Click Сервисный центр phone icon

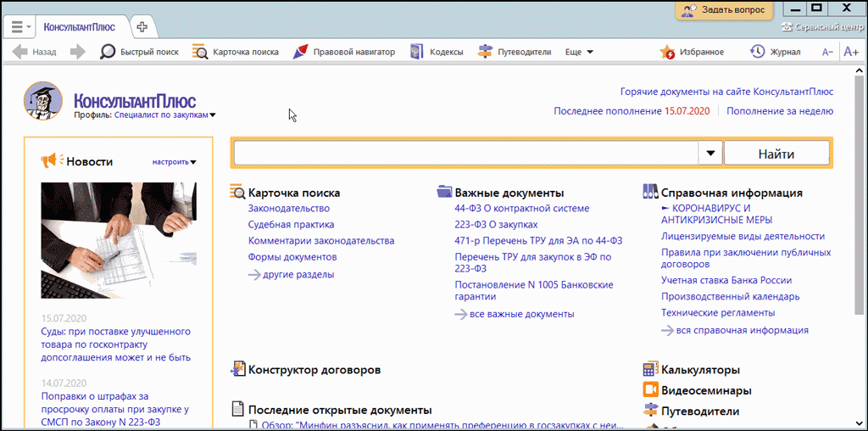(787, 26)
